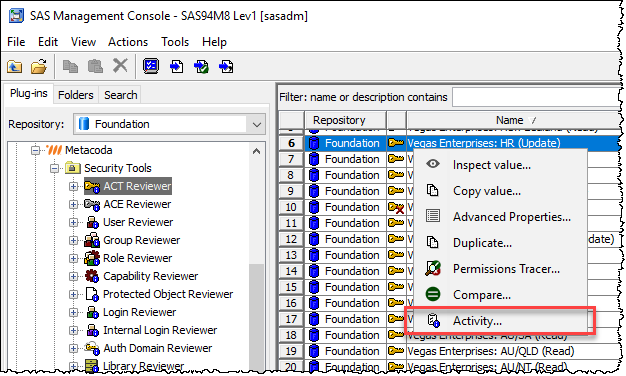Choose Duplicate in context menu
The image size is (626, 376).
tap(500, 243)
